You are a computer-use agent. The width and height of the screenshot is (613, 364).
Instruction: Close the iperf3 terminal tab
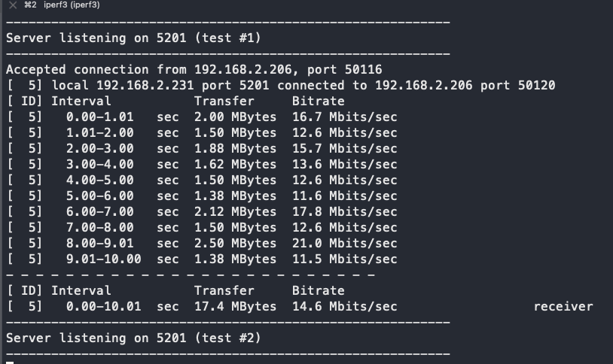(x=13, y=5)
